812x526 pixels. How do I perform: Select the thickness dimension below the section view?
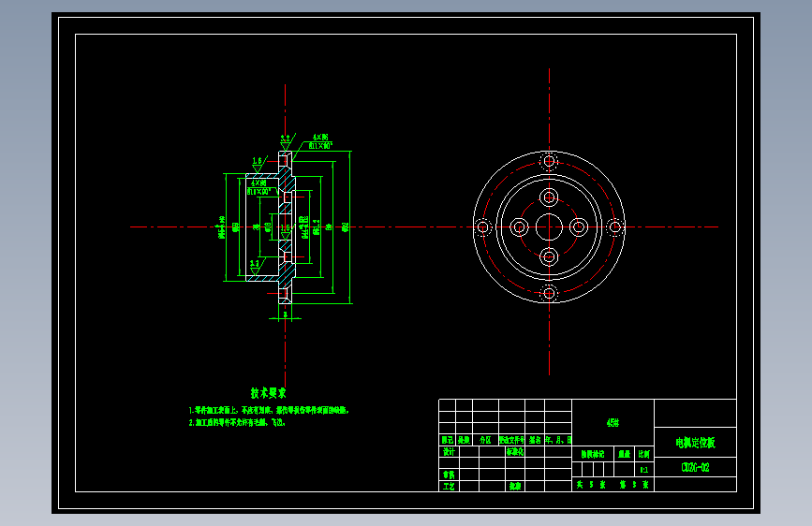285,314
